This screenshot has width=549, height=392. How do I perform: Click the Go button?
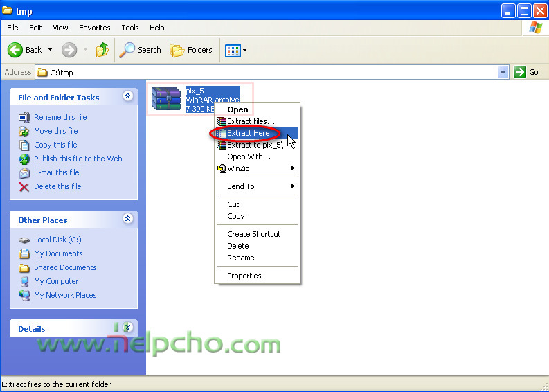coord(526,72)
